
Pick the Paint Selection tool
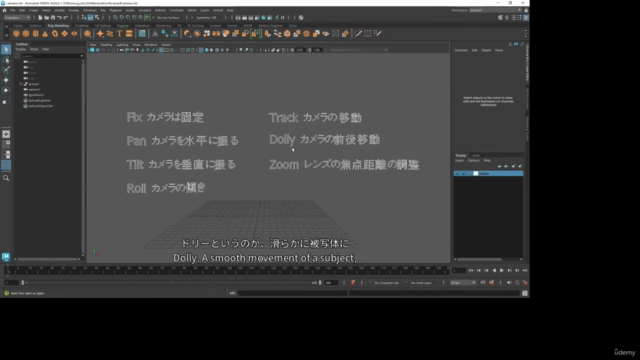[x=6, y=70]
